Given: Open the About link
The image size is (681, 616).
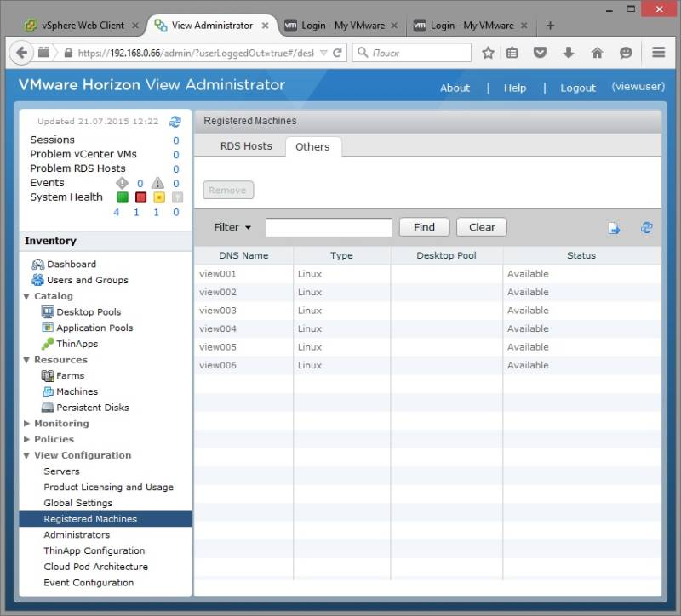Looking at the screenshot, I should pos(455,88).
